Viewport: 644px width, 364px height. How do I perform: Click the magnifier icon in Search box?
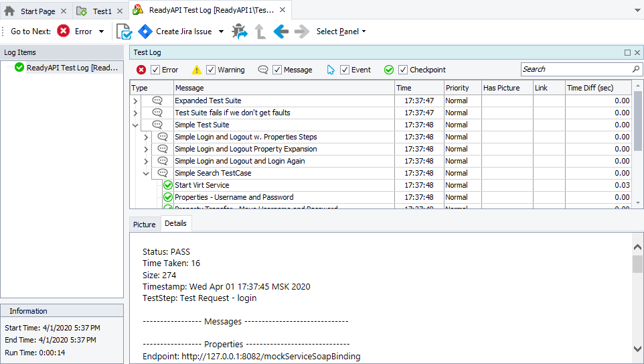(636, 69)
